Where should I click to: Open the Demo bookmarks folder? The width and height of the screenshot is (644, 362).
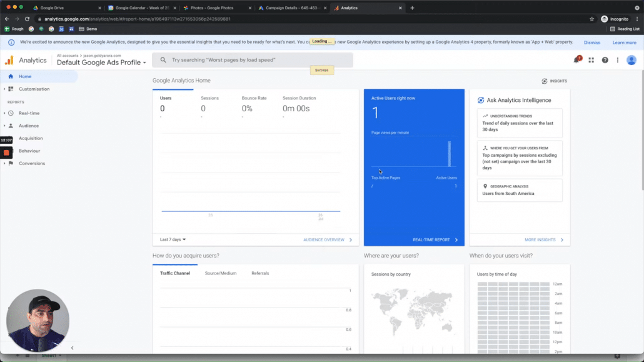(88, 29)
